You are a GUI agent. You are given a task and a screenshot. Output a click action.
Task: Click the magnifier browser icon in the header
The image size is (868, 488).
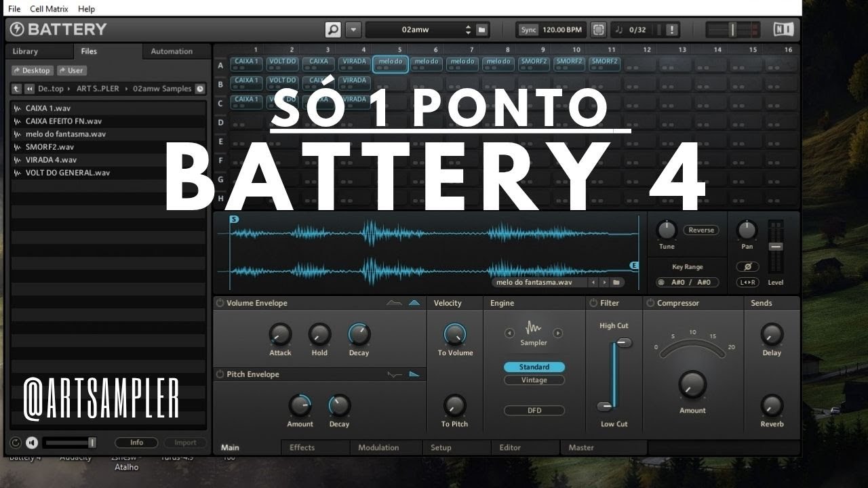click(x=333, y=30)
